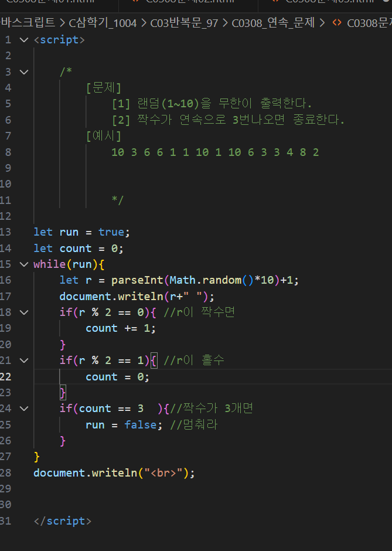Click the 'let count = 0;' line
Image resolution: width=392 pixels, height=551 pixels.
click(x=79, y=249)
